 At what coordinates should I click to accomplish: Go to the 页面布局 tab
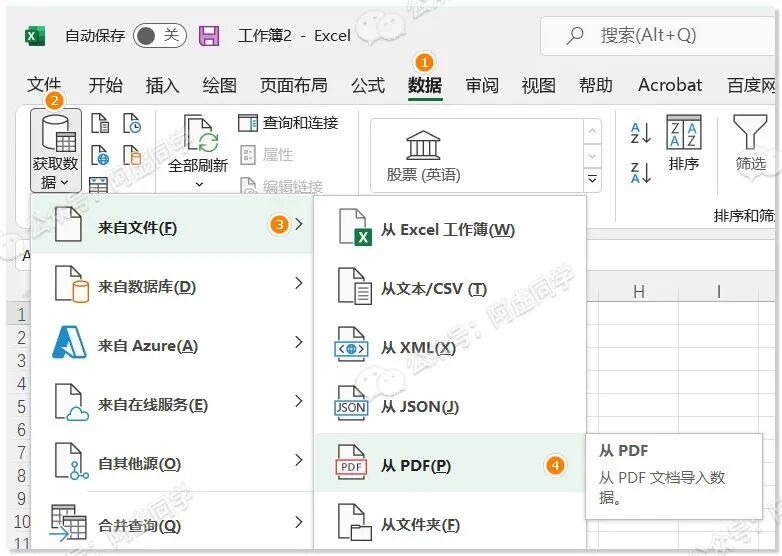coord(293,85)
